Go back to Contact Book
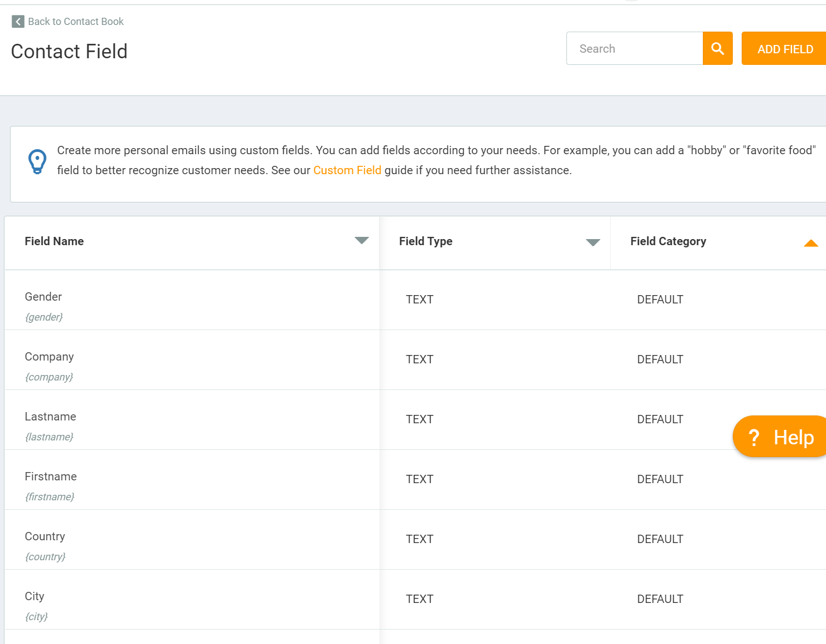 pyautogui.click(x=75, y=22)
